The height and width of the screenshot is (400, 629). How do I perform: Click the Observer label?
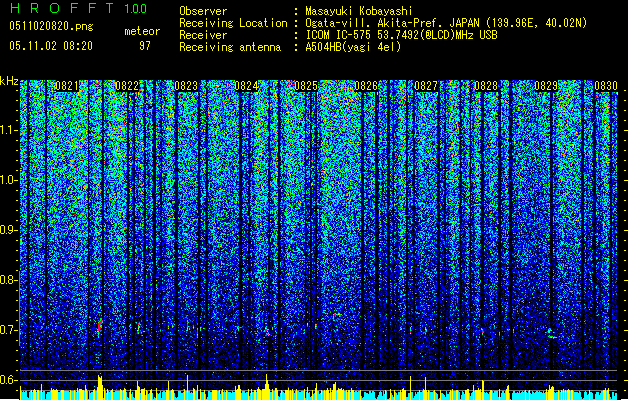coord(203,11)
